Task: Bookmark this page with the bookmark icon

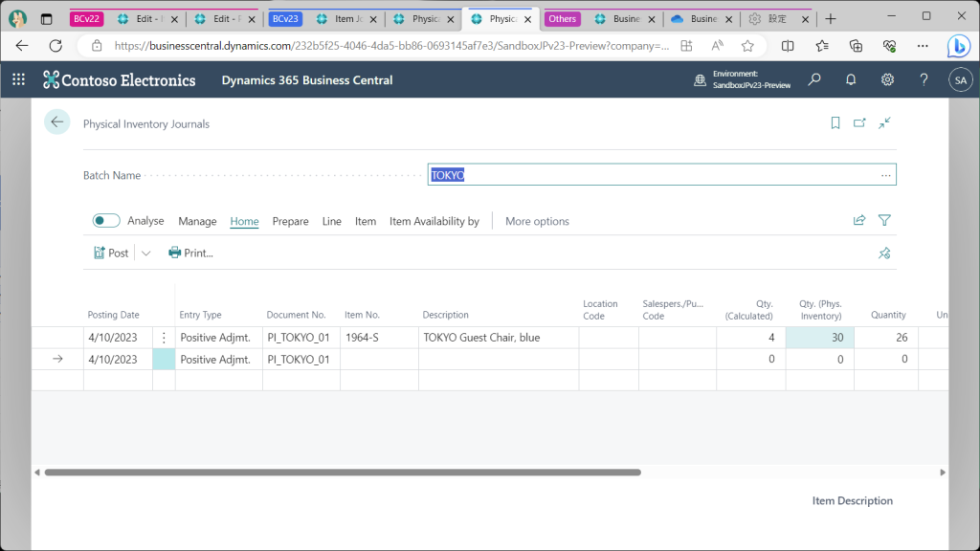Action: [x=835, y=123]
